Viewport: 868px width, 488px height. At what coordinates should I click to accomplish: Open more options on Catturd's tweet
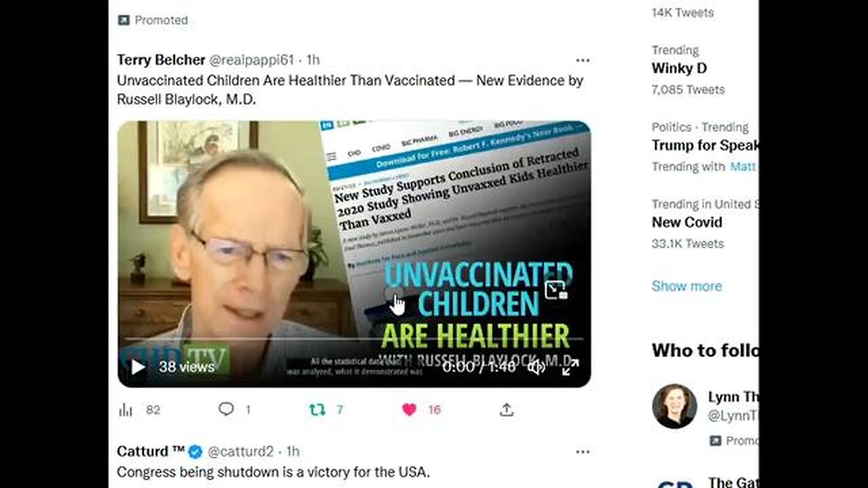click(583, 451)
